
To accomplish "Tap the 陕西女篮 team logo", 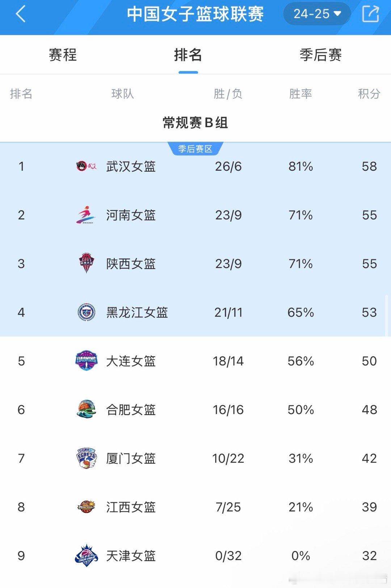I will click(x=86, y=263).
